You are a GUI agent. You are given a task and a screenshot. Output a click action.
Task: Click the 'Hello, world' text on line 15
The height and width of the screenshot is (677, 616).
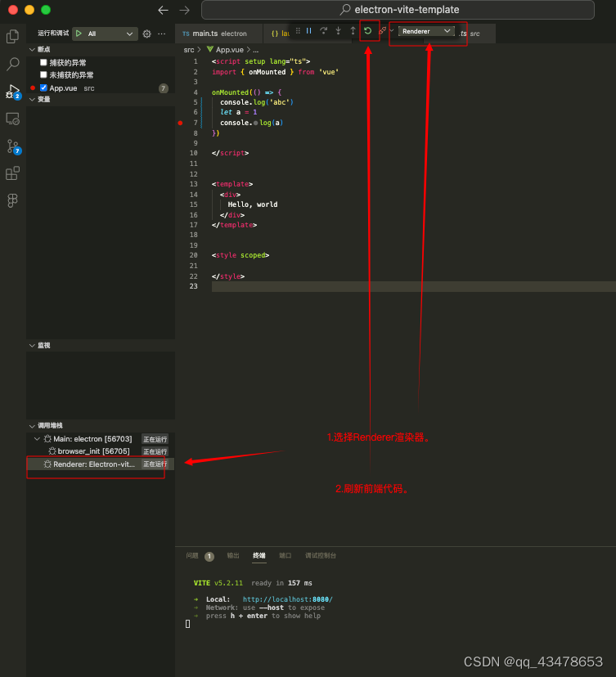point(253,204)
